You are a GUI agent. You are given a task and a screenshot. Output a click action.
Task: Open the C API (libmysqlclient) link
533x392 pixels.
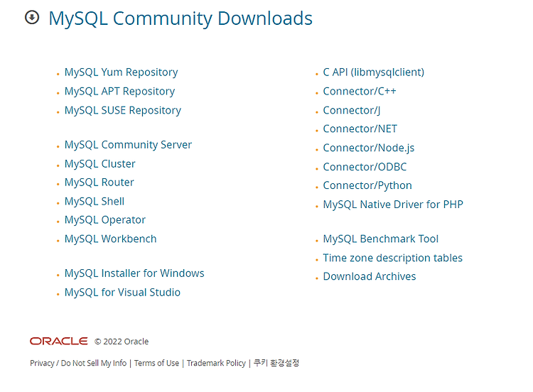click(x=374, y=72)
